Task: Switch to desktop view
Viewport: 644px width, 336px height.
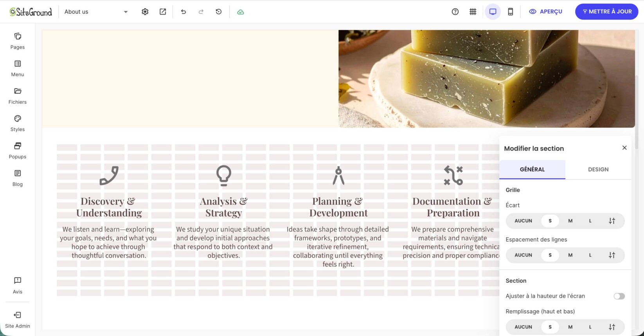Action: [493, 12]
